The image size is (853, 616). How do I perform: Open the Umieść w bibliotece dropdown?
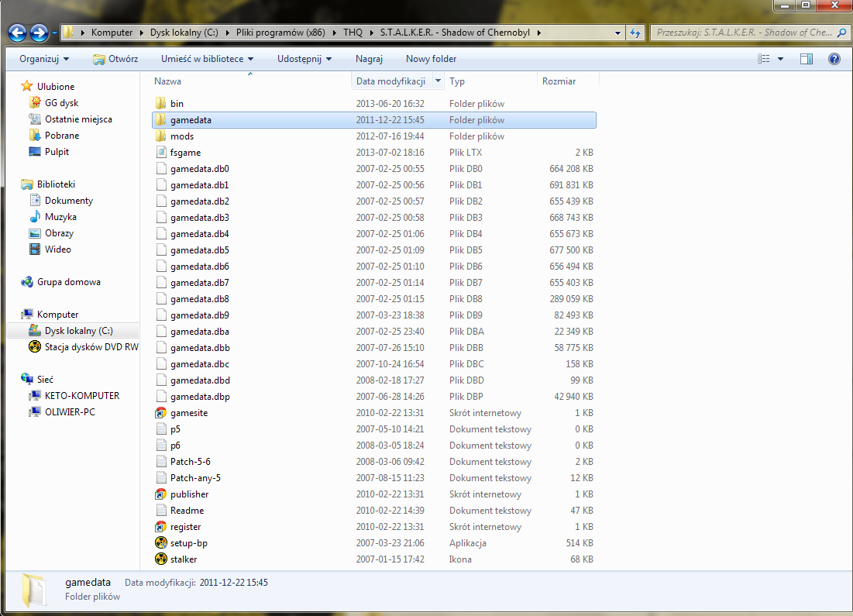point(208,59)
